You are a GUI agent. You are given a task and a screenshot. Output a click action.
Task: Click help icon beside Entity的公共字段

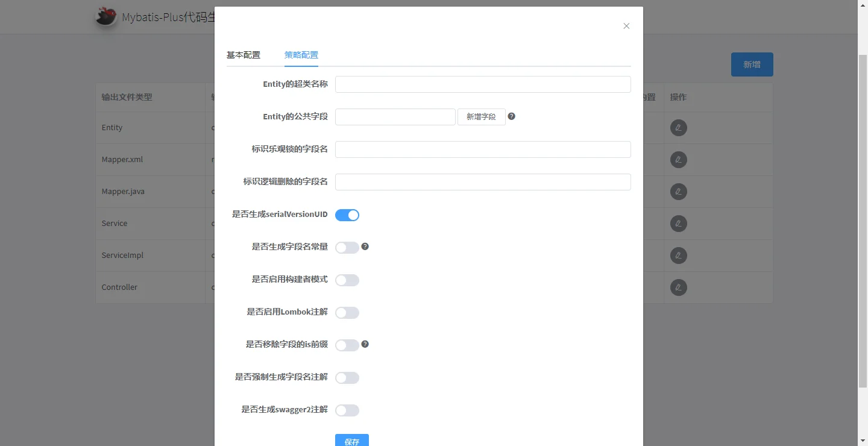(x=511, y=116)
